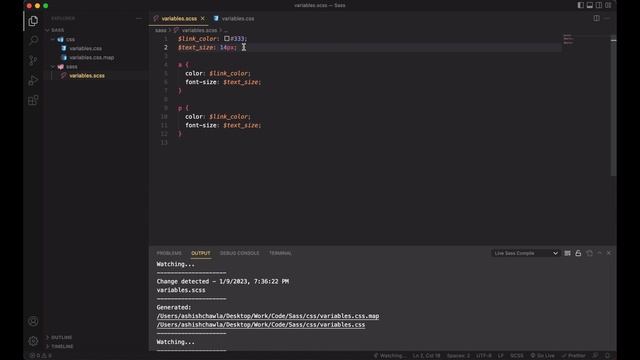
Task: Click the editor vertical scrollbar
Action: tap(613, 106)
